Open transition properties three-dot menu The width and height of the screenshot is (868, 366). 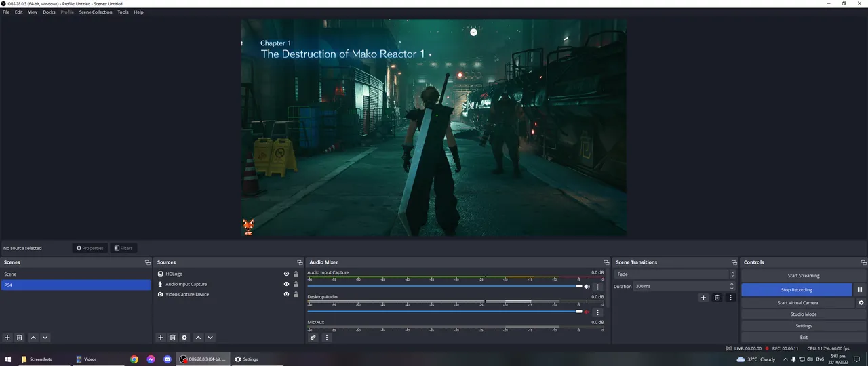[730, 298]
